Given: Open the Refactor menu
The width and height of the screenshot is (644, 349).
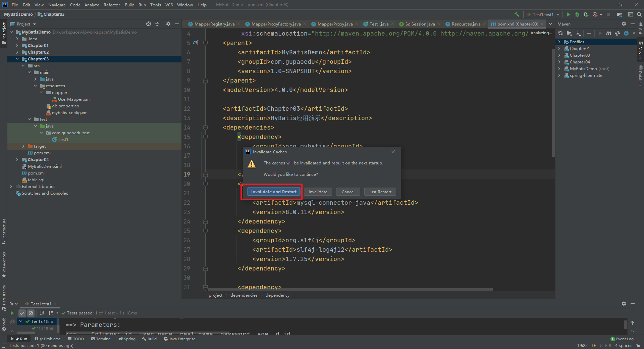Looking at the screenshot, I should (112, 5).
